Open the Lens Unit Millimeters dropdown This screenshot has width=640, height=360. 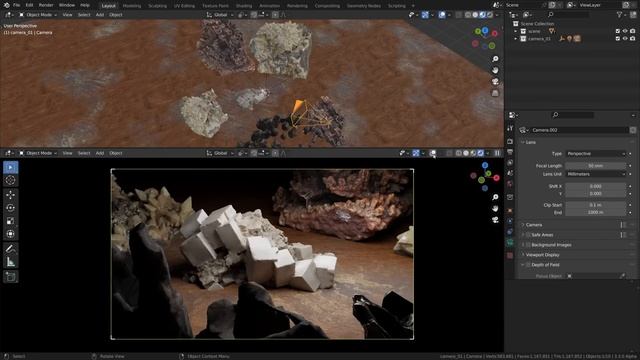596,174
